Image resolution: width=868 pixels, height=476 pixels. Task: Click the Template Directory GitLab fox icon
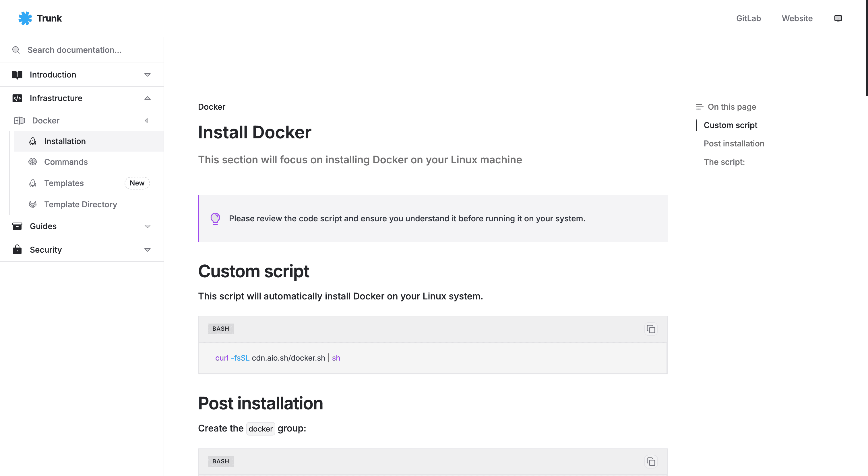[x=33, y=204]
